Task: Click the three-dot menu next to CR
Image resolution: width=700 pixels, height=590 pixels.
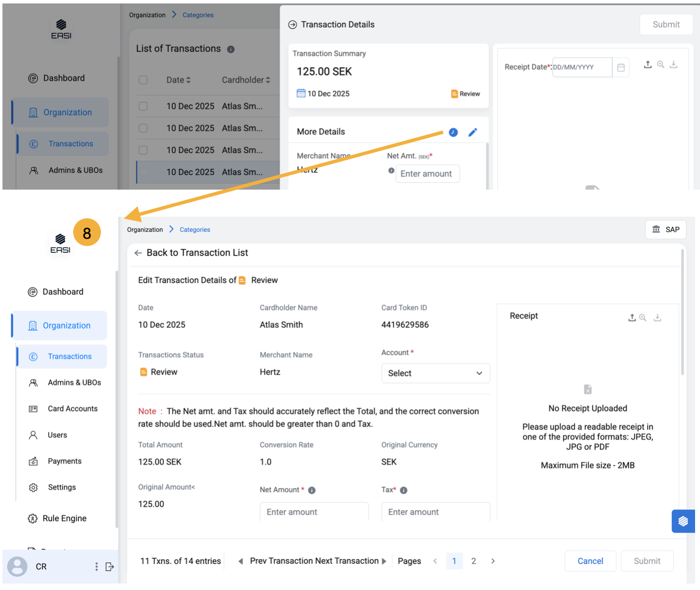Action: coord(96,566)
